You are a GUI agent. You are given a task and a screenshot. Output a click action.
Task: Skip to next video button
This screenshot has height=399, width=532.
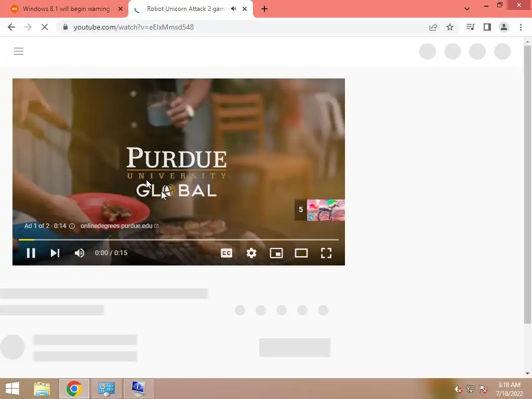(x=55, y=253)
